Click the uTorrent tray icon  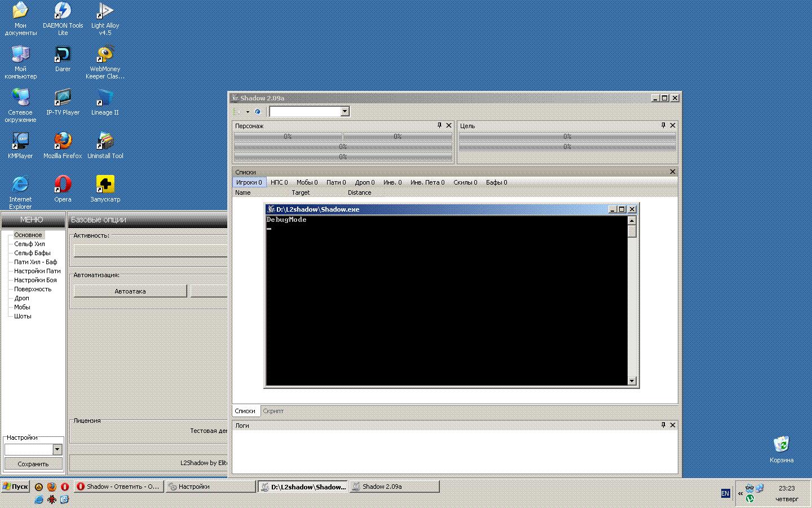coord(750,498)
